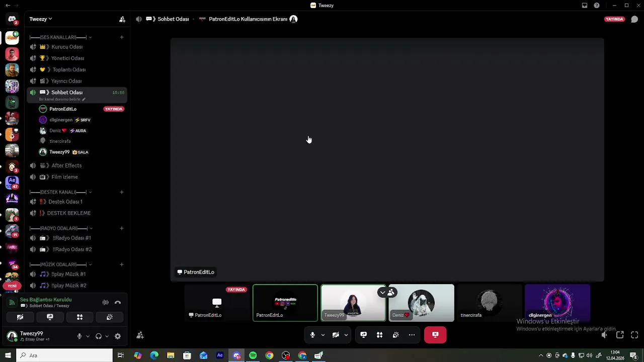Adjust stream volume speaker icon

(x=604, y=335)
